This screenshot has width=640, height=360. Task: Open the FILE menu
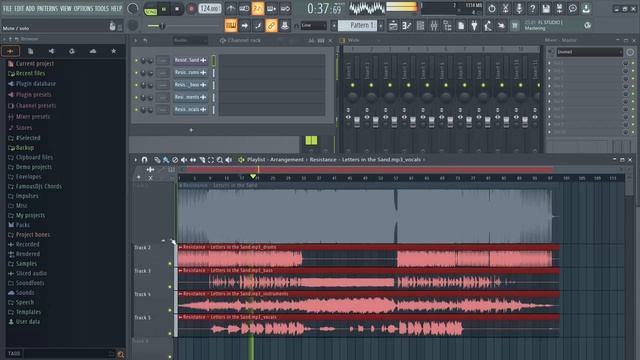(x=7, y=9)
